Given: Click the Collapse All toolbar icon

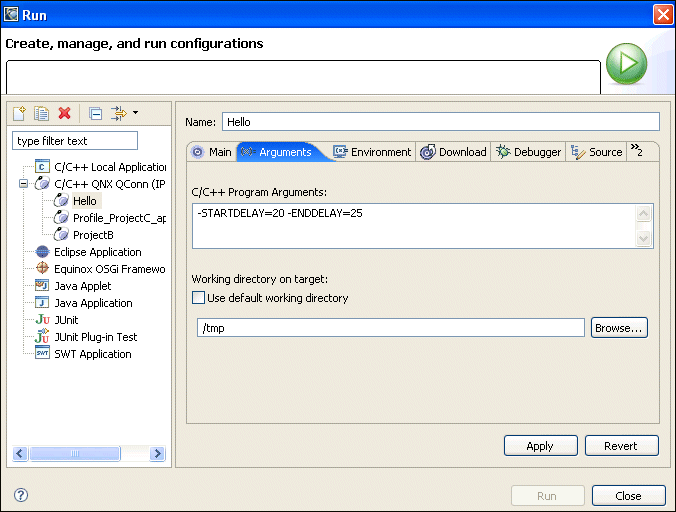Looking at the screenshot, I should (x=95, y=114).
